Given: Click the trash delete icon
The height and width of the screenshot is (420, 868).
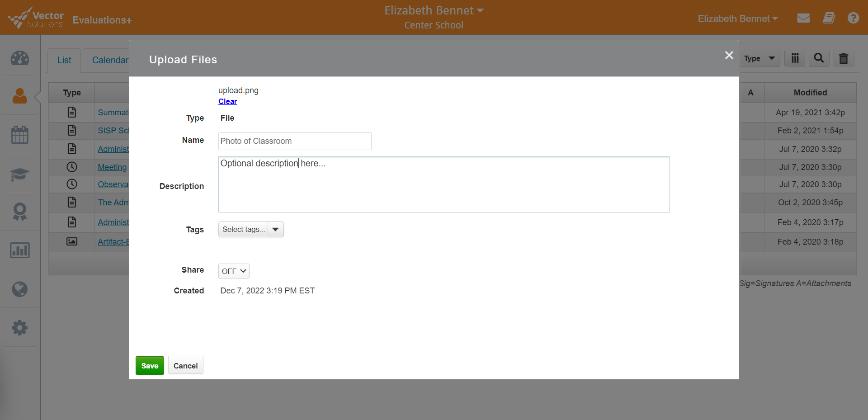Looking at the screenshot, I should pyautogui.click(x=843, y=58).
